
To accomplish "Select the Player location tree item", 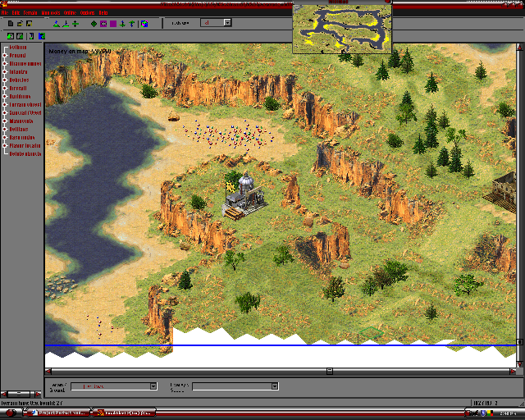I will pyautogui.click(x=25, y=146).
